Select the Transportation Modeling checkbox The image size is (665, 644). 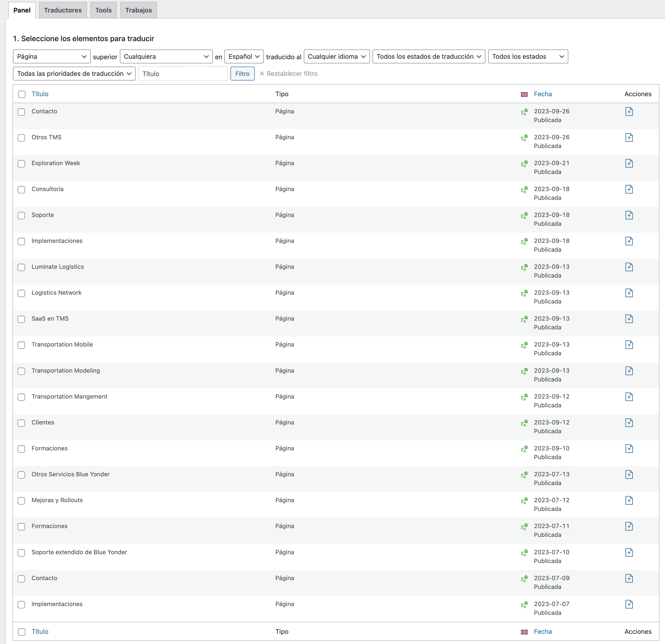click(x=21, y=371)
